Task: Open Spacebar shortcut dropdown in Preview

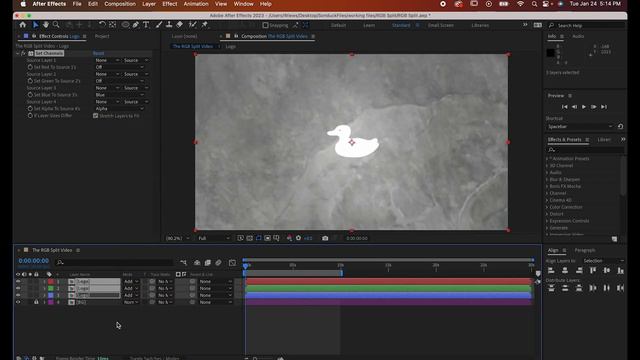Action: [x=580, y=127]
